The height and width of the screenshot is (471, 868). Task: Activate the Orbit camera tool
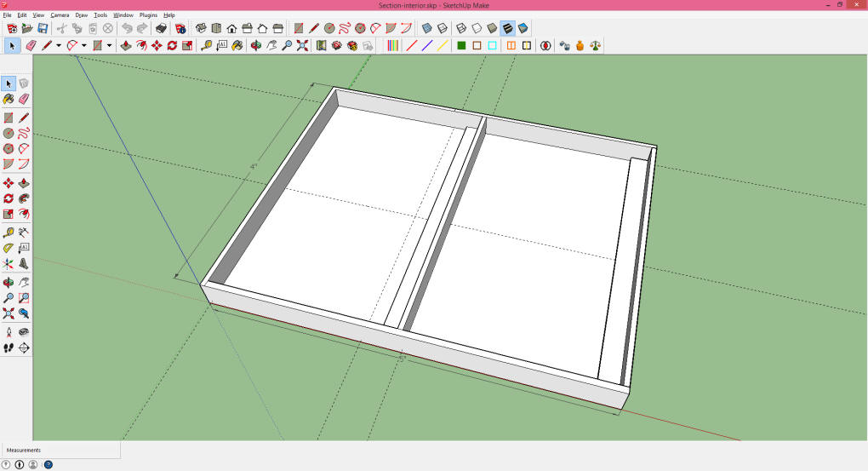point(255,45)
